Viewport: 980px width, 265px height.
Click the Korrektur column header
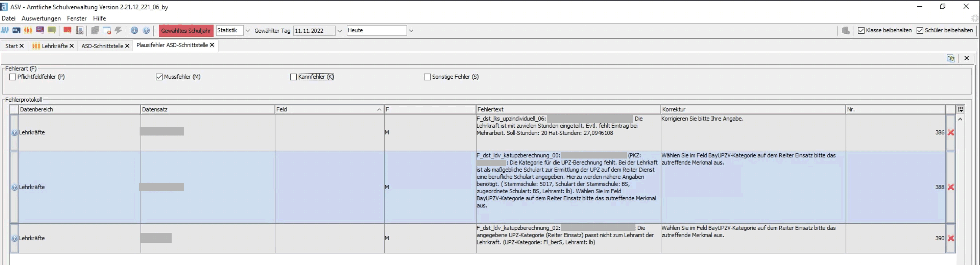[x=753, y=109]
